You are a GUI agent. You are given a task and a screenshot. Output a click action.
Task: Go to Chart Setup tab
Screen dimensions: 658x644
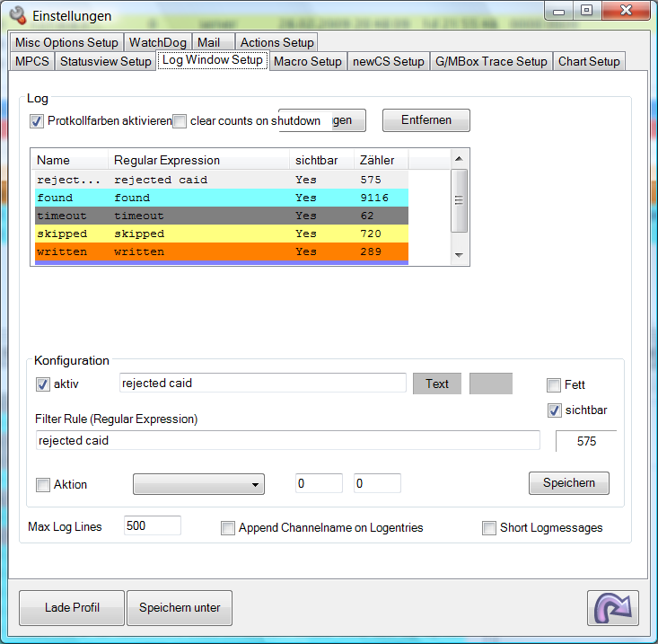point(588,61)
